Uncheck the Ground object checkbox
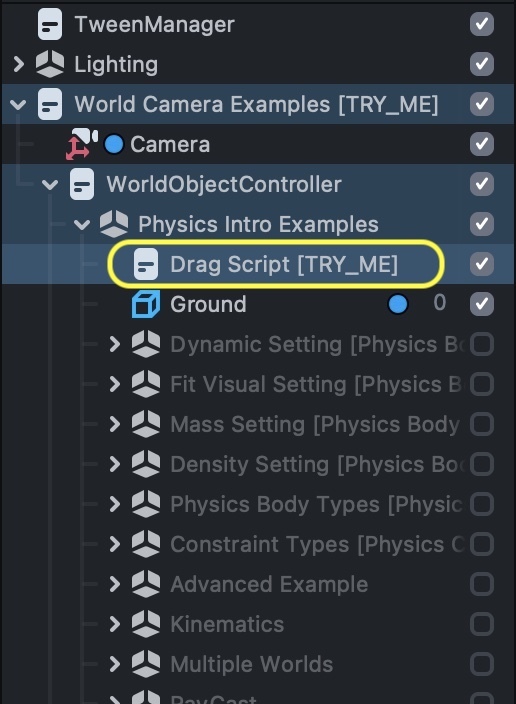The height and width of the screenshot is (704, 516). click(x=482, y=304)
